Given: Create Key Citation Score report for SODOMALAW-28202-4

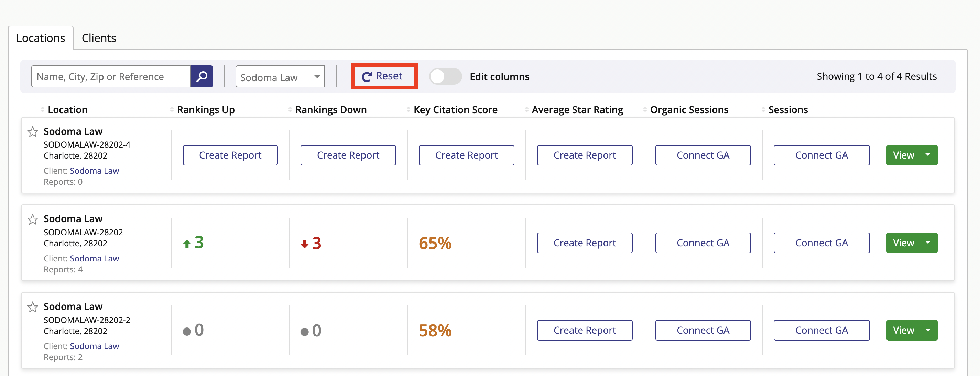Looking at the screenshot, I should pyautogui.click(x=466, y=155).
